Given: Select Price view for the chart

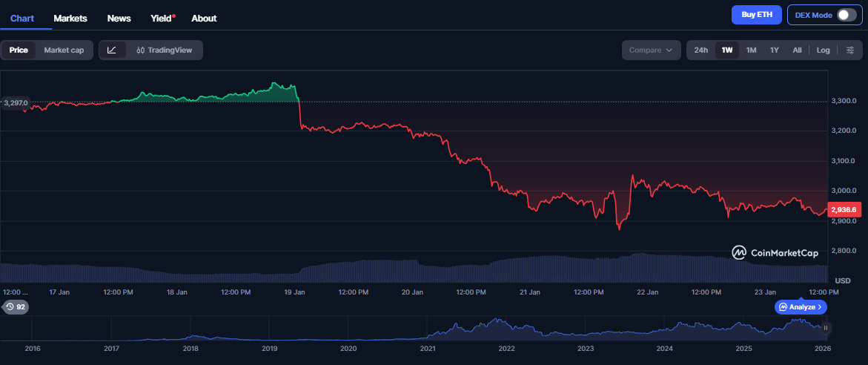Looking at the screenshot, I should [19, 50].
